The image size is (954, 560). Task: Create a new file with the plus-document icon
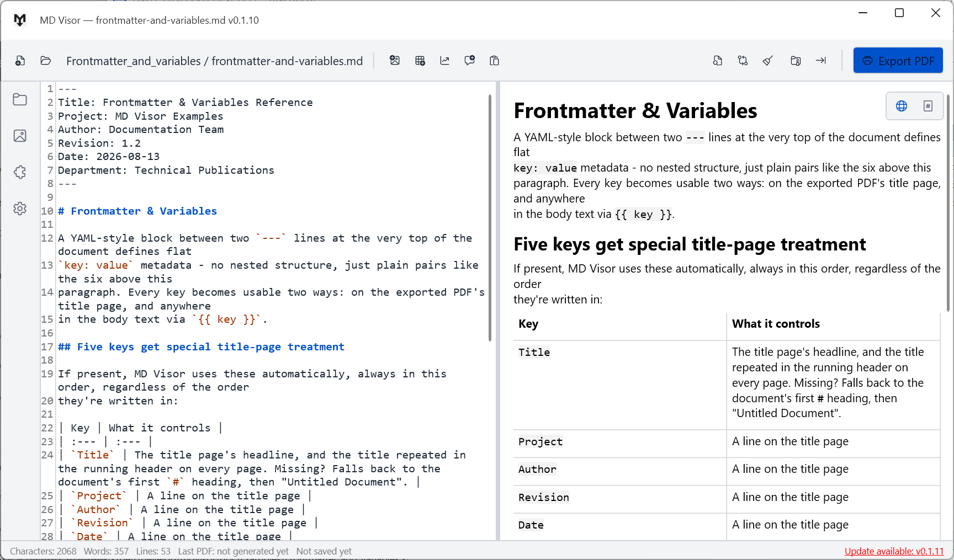tap(20, 61)
